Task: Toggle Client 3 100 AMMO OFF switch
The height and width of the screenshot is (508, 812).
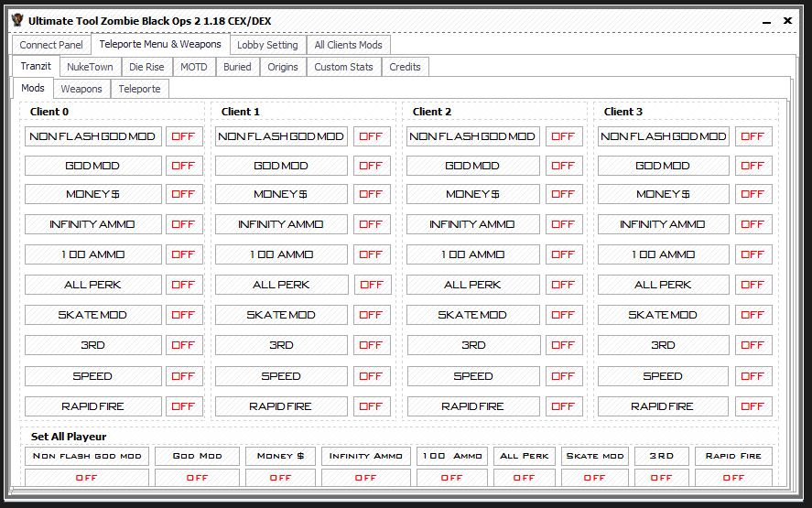Action: 753,254
